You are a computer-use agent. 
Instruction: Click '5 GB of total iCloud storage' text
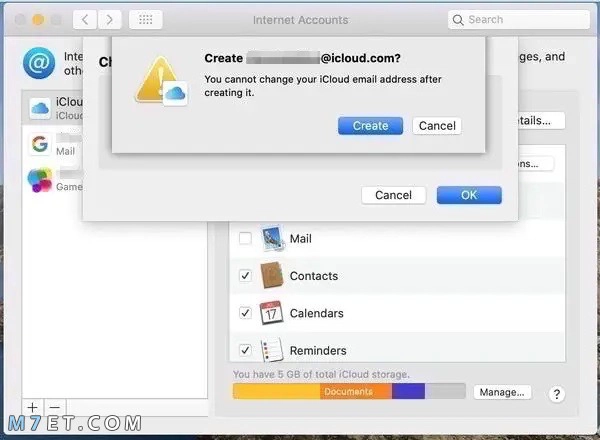tap(343, 374)
